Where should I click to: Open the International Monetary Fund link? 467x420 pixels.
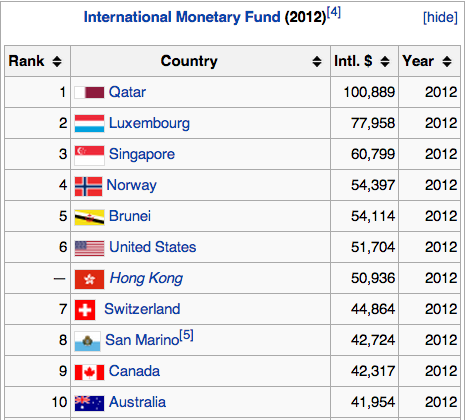[182, 17]
